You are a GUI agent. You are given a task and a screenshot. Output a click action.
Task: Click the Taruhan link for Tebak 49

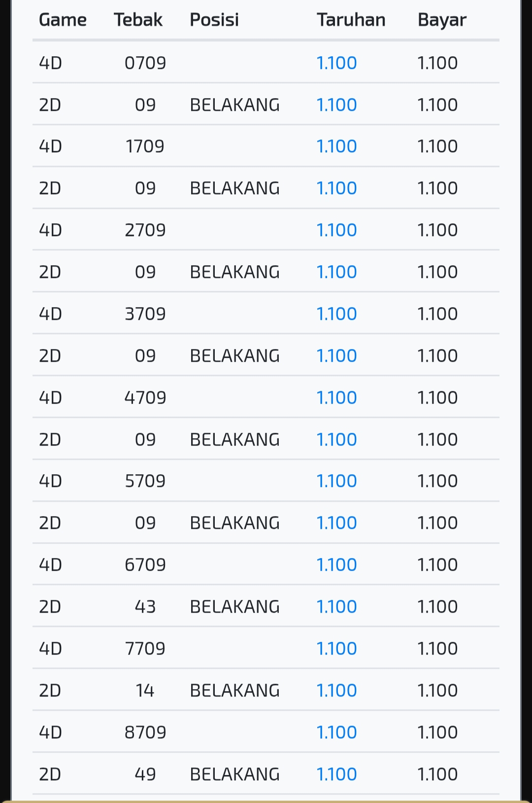336,774
